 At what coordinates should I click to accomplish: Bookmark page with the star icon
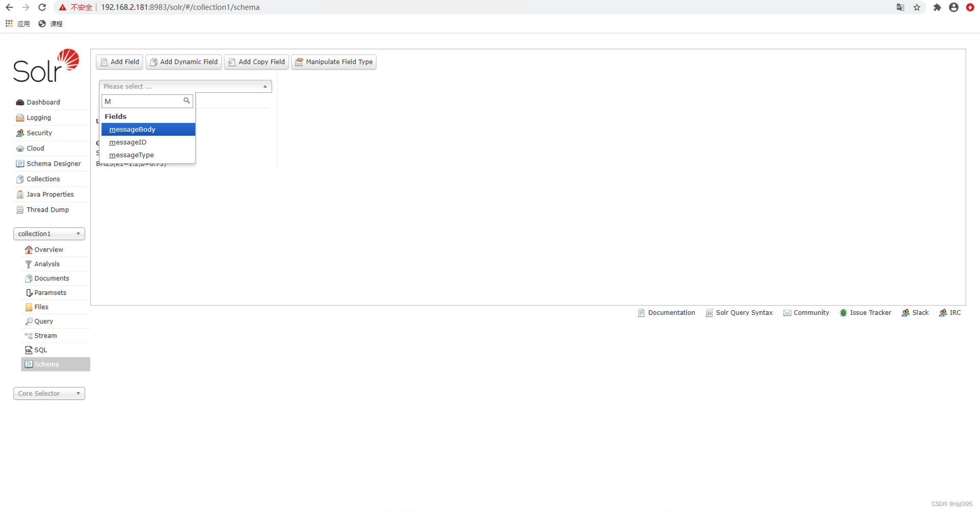pyautogui.click(x=917, y=7)
